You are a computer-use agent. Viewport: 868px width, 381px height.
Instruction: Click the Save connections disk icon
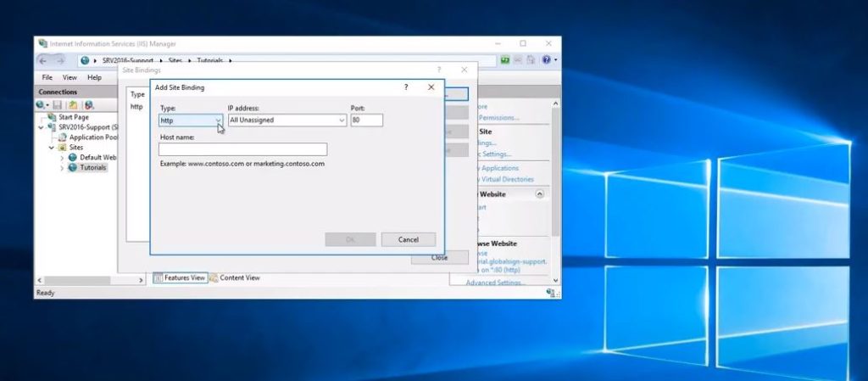click(x=58, y=104)
